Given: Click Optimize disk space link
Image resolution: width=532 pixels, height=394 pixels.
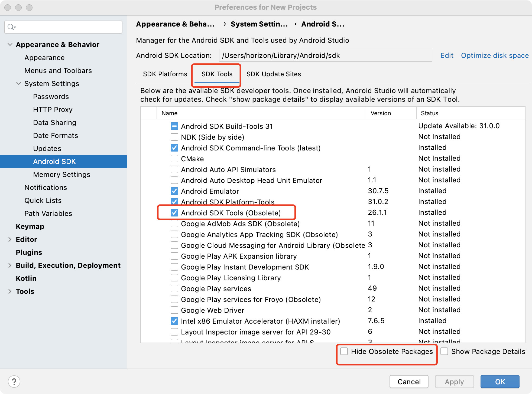Looking at the screenshot, I should [x=495, y=55].
